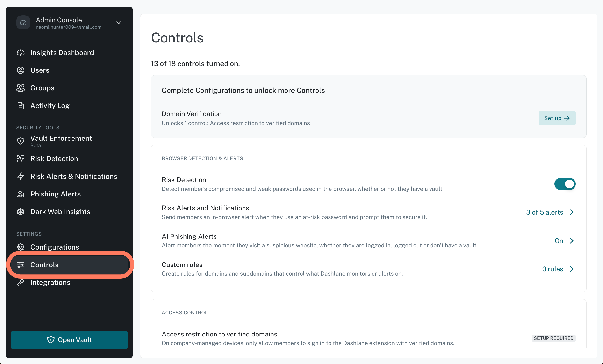Click the Open Vault button
Image resolution: width=603 pixels, height=364 pixels.
(69, 340)
